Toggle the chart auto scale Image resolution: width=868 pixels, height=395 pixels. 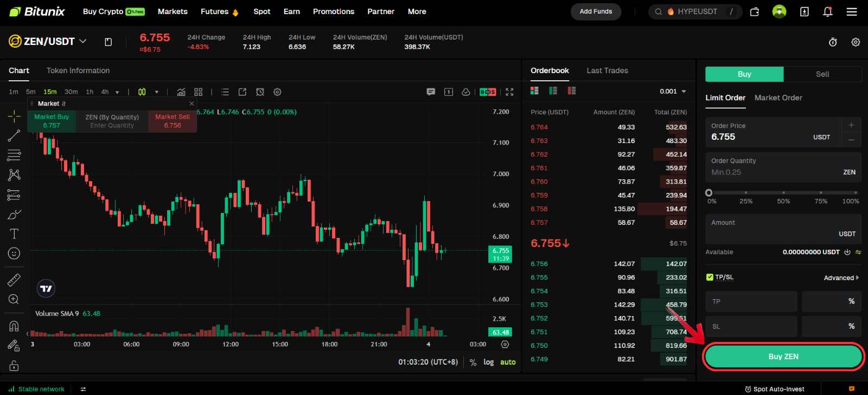(508, 362)
